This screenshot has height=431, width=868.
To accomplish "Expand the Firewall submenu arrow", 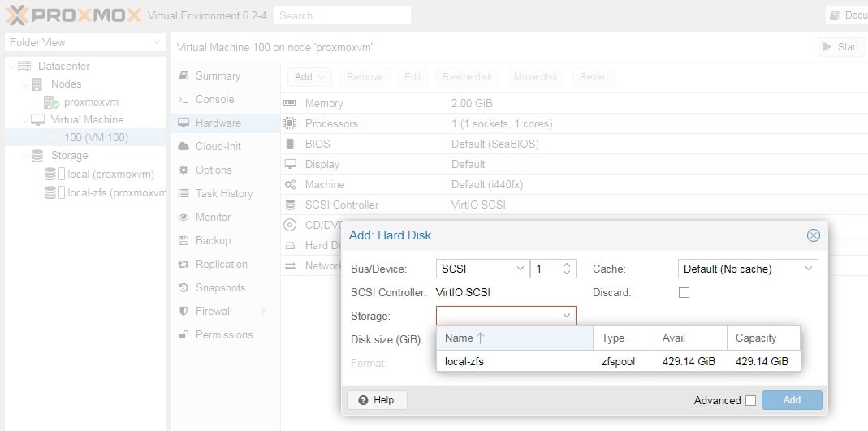I will [x=264, y=312].
